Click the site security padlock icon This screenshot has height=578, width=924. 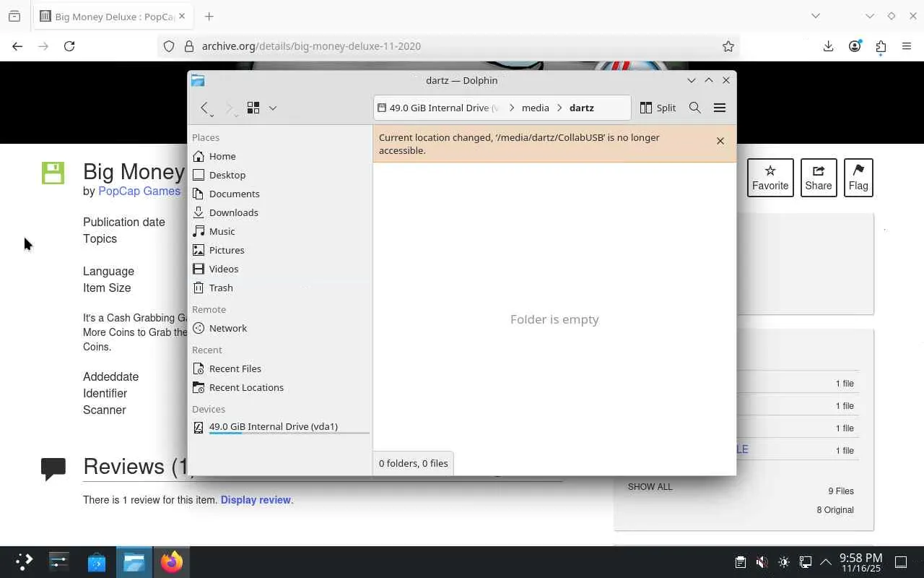(189, 46)
